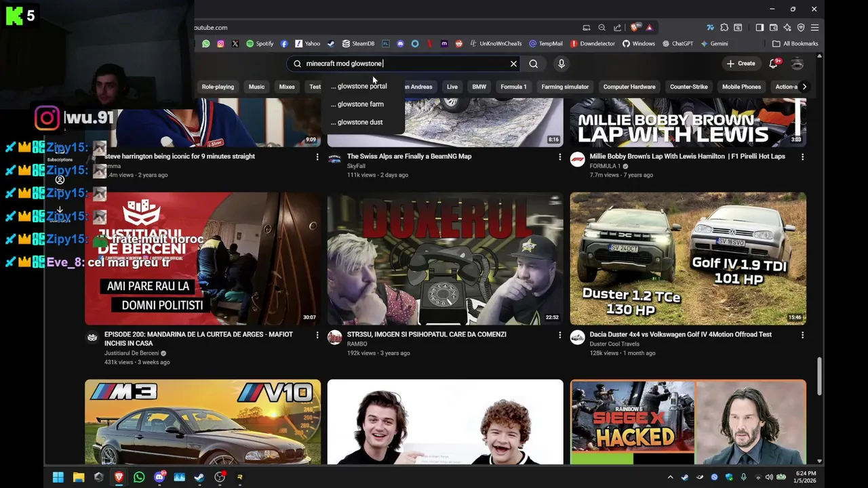Click the Brave Shields lion icon
Screen dimensions: 868x488
coord(635,28)
